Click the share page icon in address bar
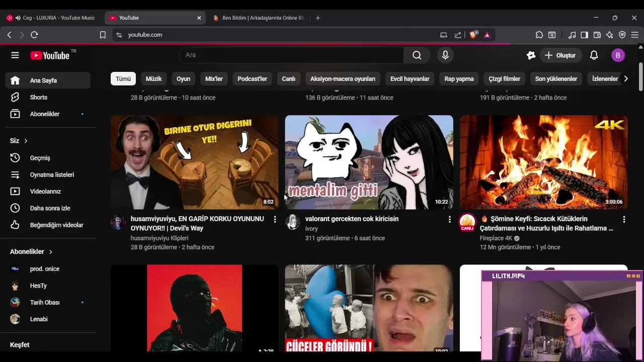The height and width of the screenshot is (362, 644). click(458, 35)
